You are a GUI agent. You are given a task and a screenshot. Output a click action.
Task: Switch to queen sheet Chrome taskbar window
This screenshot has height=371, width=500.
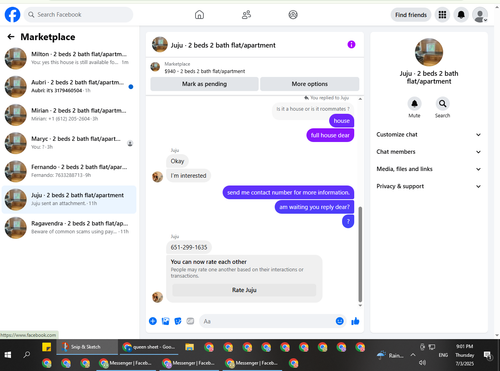(x=149, y=347)
